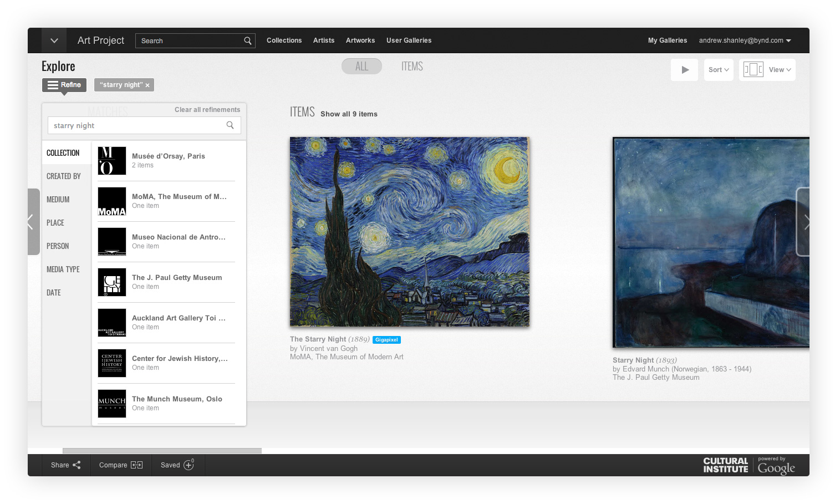840x504 pixels.
Task: Click the Auckland Art Gallery logo icon
Action: point(112,323)
